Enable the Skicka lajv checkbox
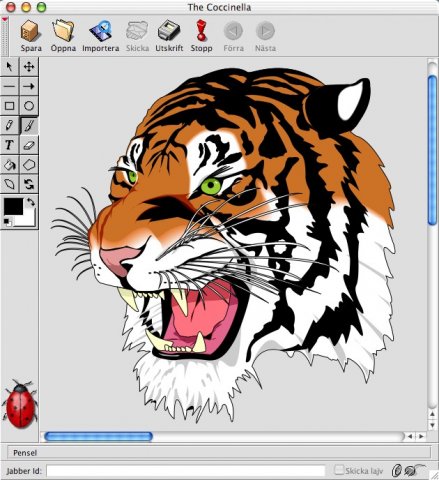Screen dimensions: 439x480 339,470
